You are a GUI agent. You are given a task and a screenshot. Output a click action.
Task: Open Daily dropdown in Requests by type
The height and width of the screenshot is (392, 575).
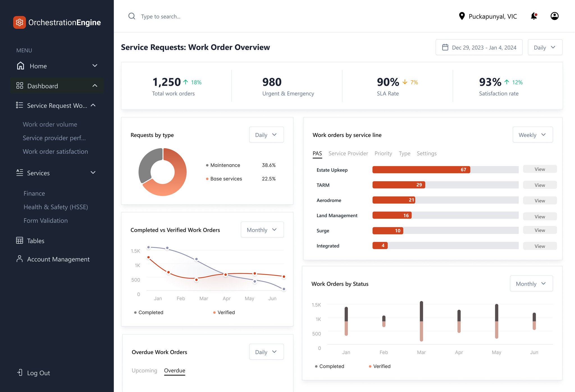[266, 135]
